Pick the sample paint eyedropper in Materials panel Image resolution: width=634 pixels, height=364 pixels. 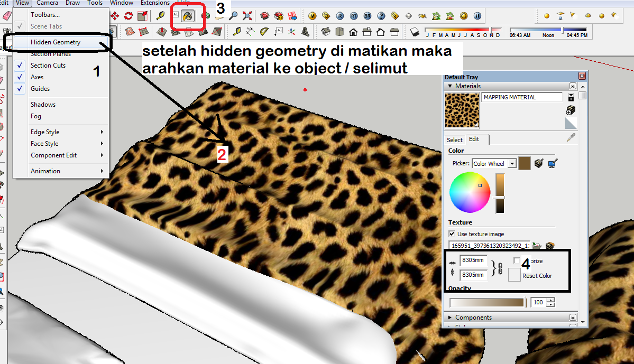pos(571,137)
